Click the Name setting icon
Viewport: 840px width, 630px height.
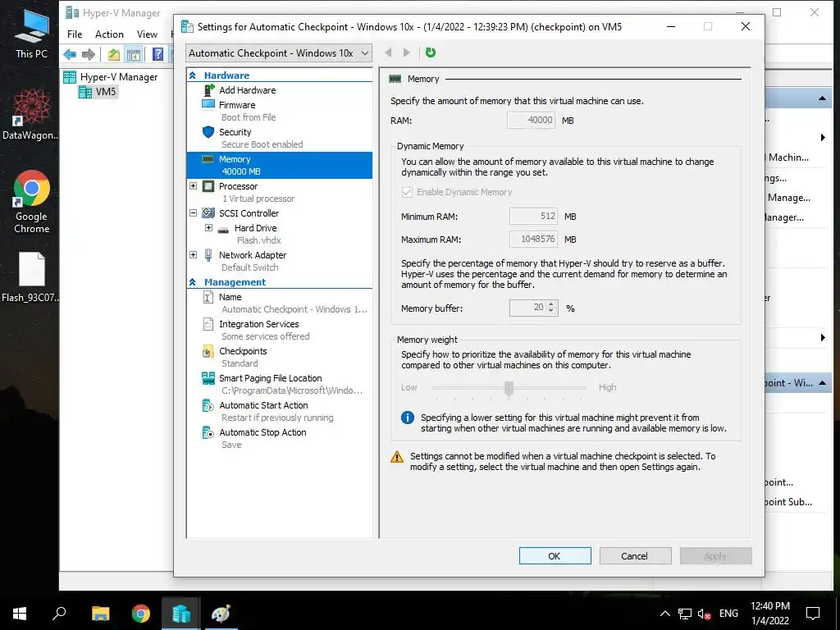coord(208,297)
